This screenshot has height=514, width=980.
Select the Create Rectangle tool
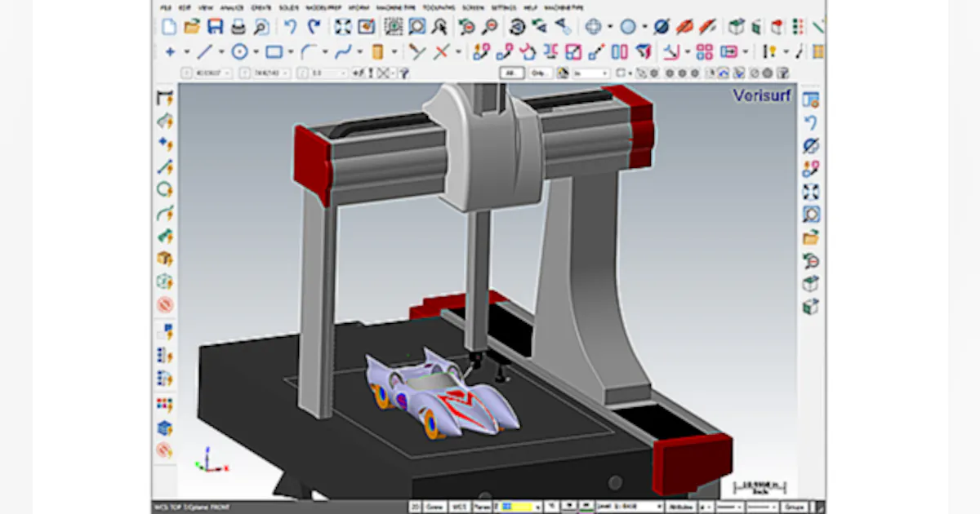click(274, 51)
